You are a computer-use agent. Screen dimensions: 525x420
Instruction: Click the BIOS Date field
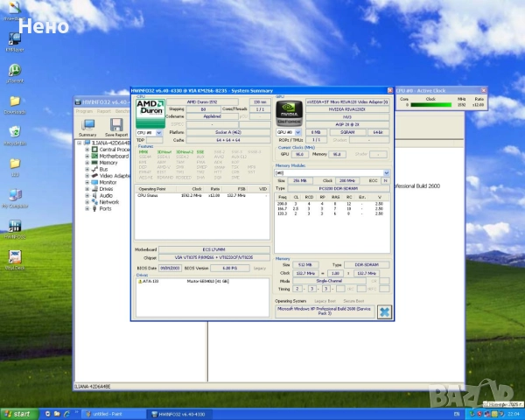pos(170,268)
